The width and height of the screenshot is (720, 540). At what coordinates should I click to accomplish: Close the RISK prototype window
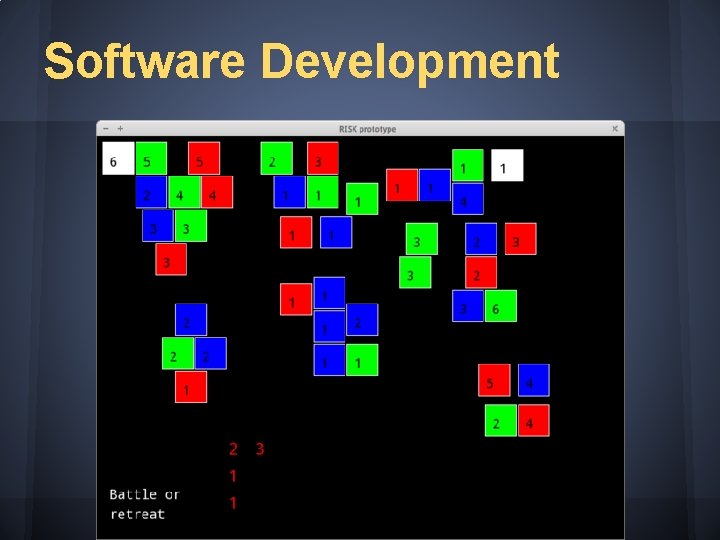coord(615,129)
